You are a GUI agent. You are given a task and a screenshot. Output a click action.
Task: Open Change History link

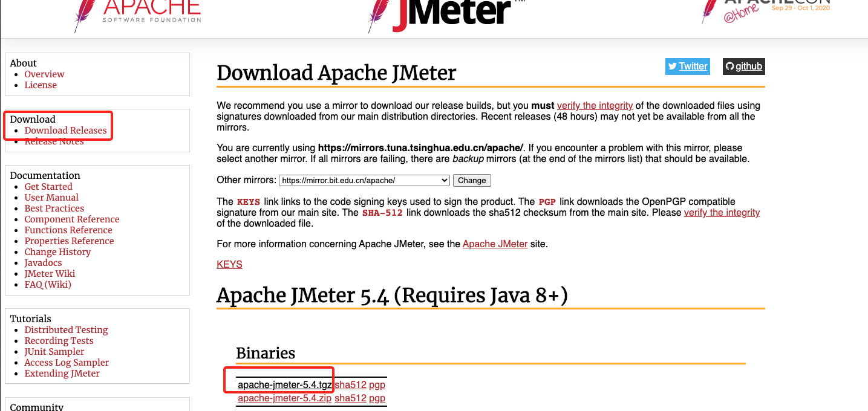click(57, 252)
